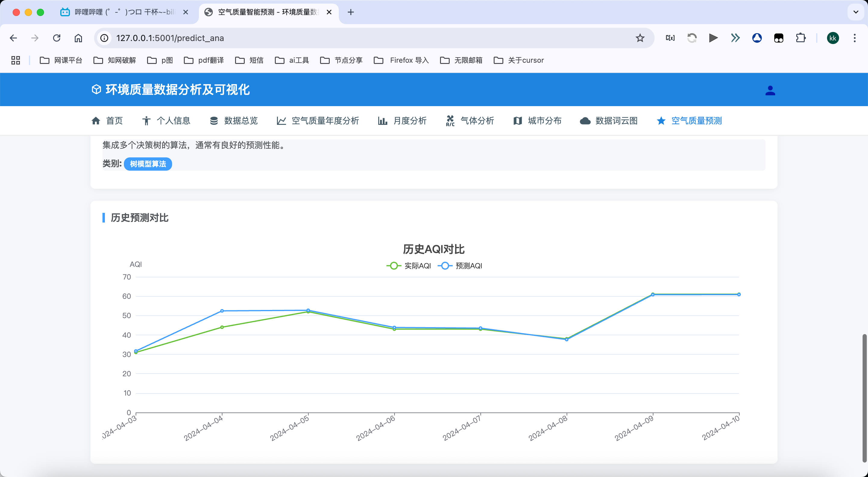
Task: Click the home icon in browser toolbar
Action: click(78, 38)
